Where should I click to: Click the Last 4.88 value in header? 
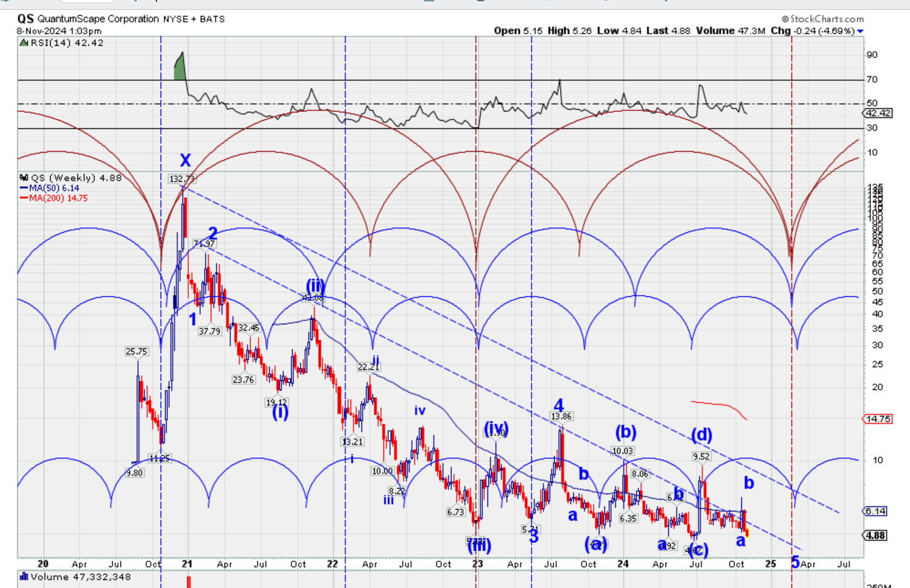[x=668, y=30]
